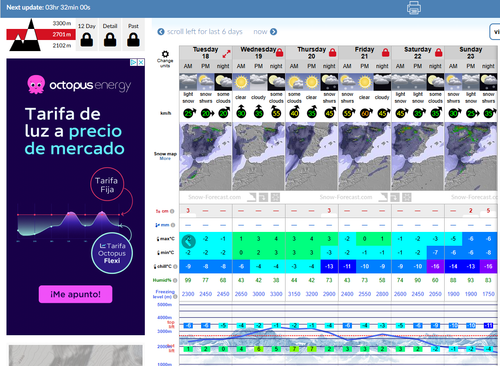Viewport: 500px width, 366px height.
Task: Click the printer icon in top bar
Action: 414,8
